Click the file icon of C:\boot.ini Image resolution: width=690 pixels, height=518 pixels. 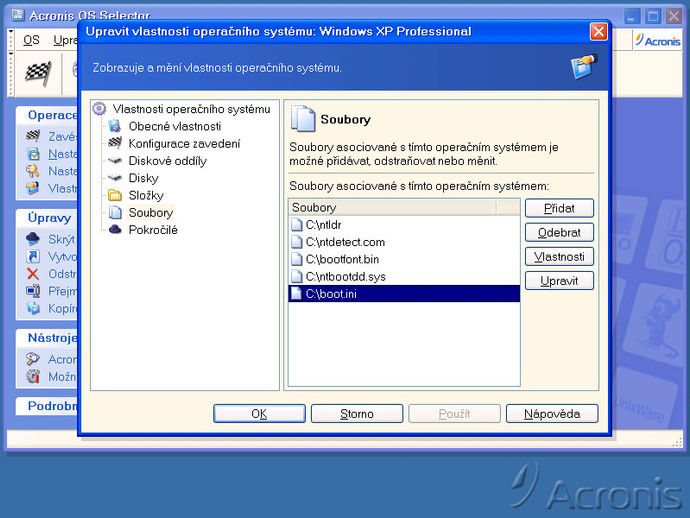pyautogui.click(x=297, y=294)
